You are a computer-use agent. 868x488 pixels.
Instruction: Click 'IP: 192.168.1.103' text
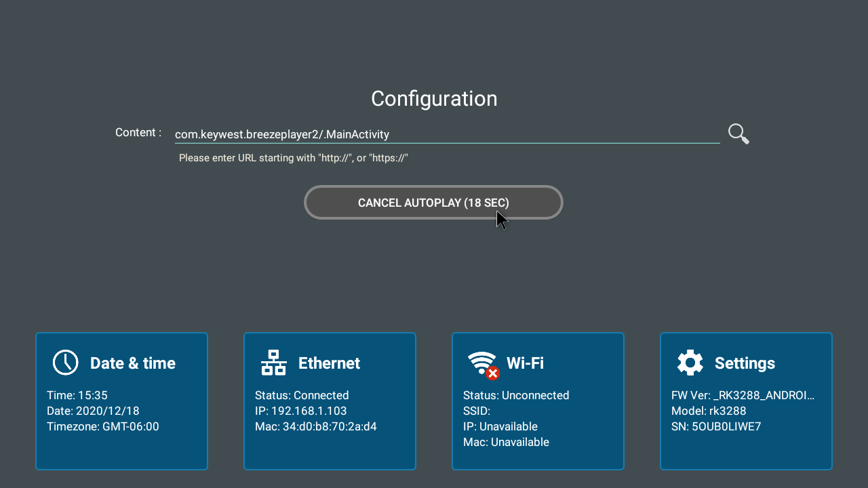300,411
